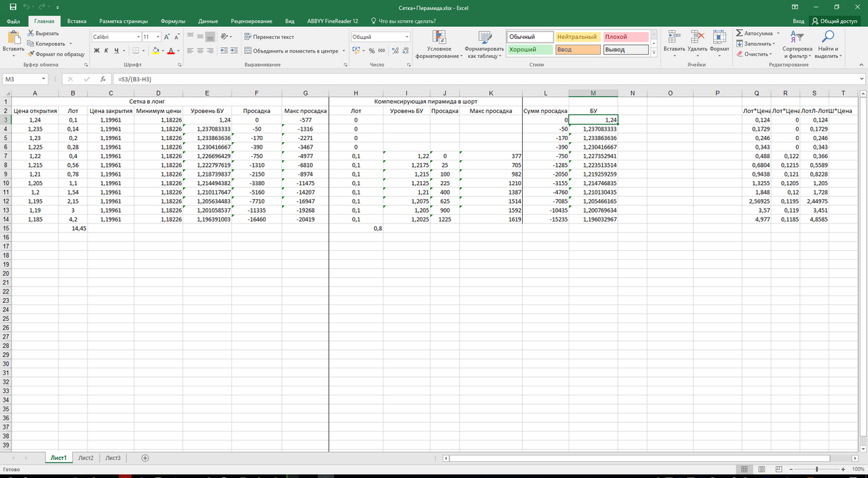This screenshot has height=478, width=868.
Task: Open Форматировать как таблицу gallery
Action: point(484,44)
